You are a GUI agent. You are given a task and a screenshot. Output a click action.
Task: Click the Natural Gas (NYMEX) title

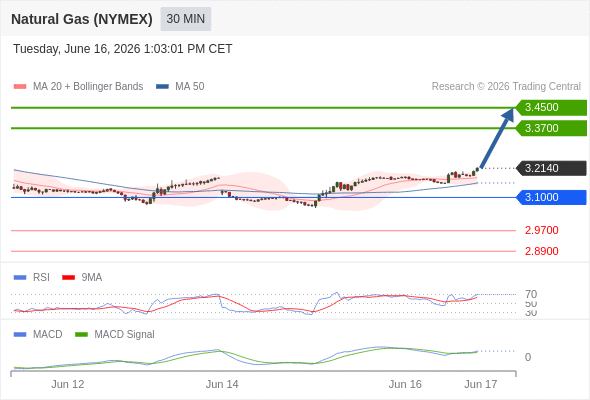(x=82, y=19)
